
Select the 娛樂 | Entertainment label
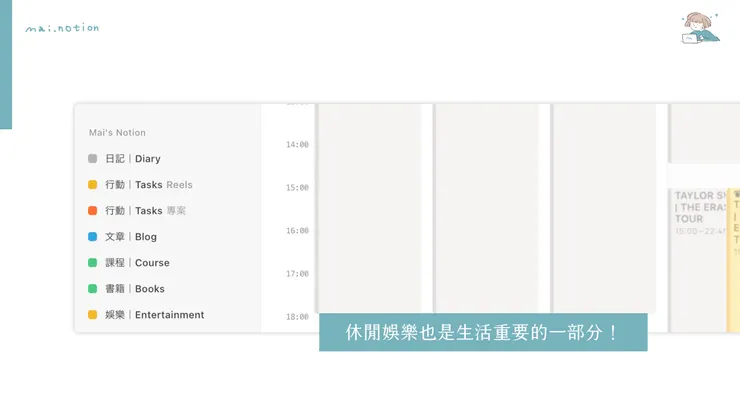tap(155, 314)
